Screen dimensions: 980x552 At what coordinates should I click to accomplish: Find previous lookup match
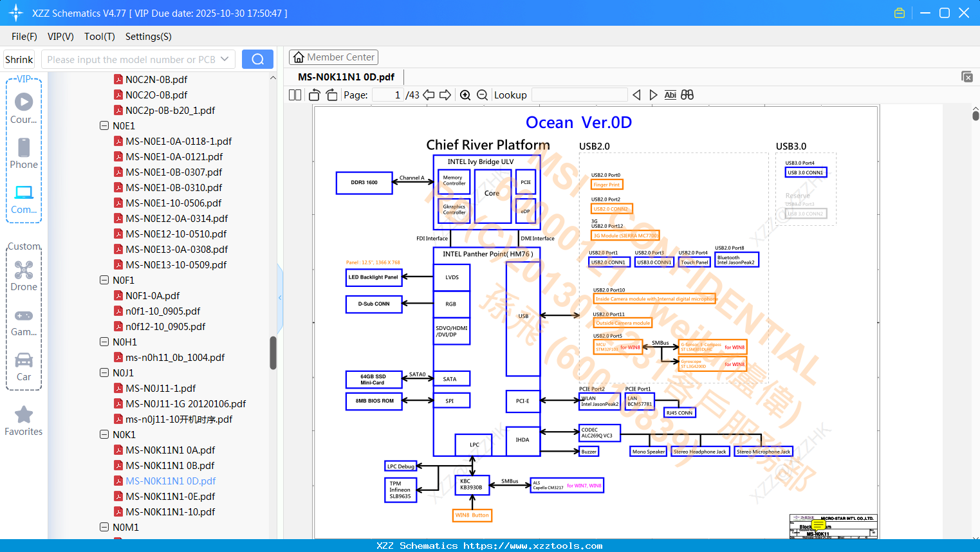pyautogui.click(x=636, y=95)
